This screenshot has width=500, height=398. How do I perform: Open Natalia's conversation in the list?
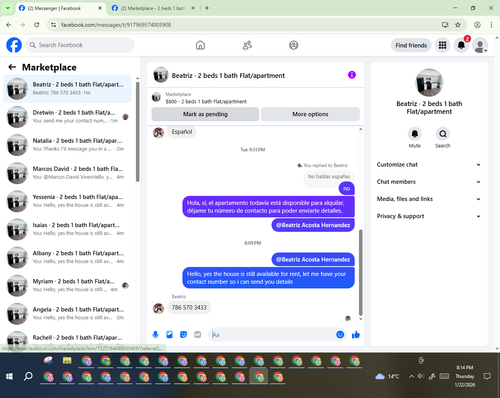[x=68, y=145]
